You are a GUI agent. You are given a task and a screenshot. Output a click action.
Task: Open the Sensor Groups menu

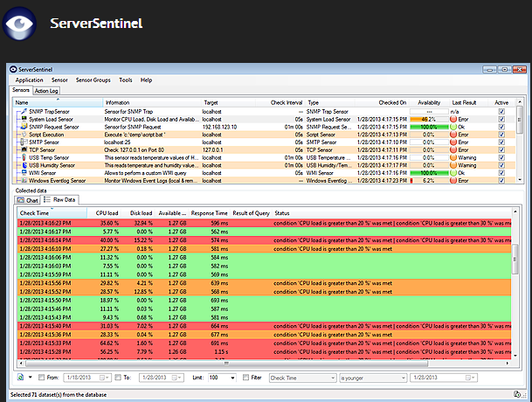pyautogui.click(x=93, y=80)
